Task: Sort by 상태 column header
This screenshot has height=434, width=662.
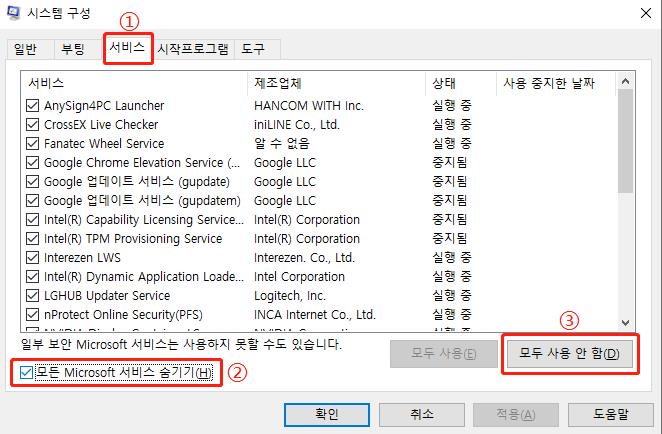Action: (461, 83)
